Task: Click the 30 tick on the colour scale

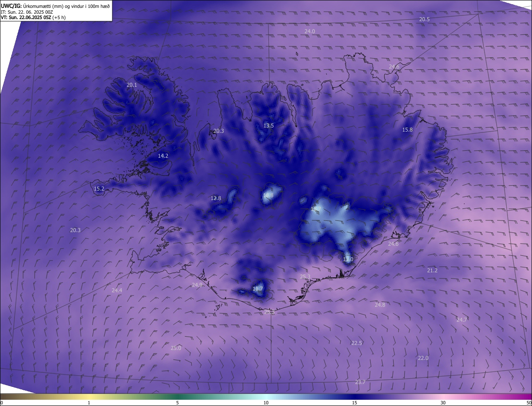Action: coord(443,403)
